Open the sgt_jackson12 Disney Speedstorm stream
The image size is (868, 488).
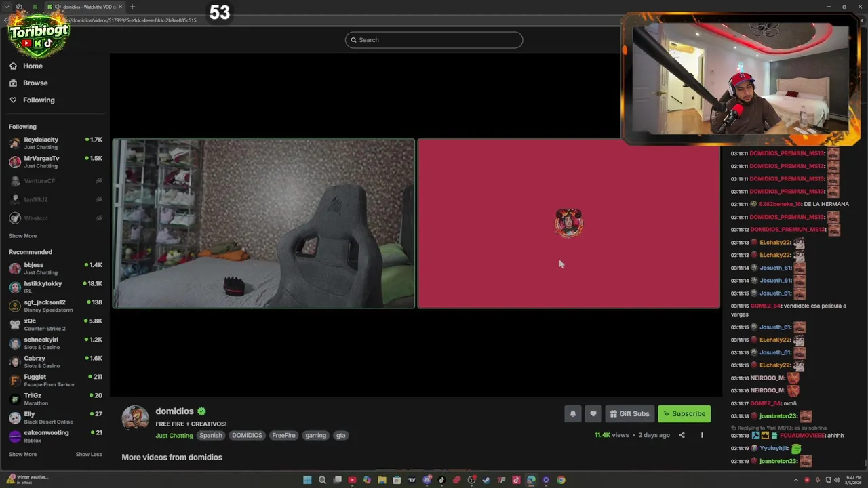tap(55, 306)
